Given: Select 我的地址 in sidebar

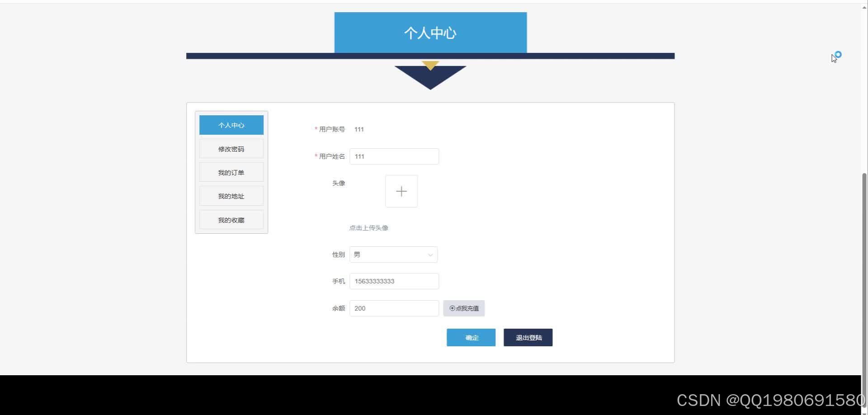Looking at the screenshot, I should tap(231, 196).
